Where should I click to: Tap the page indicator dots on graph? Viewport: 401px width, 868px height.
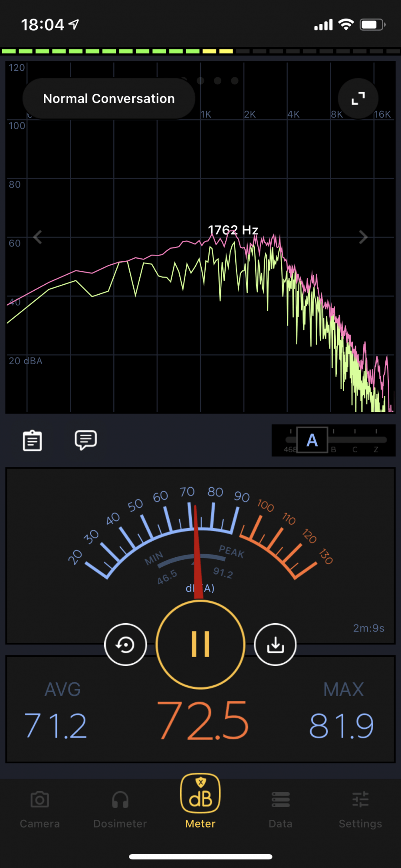pos(209,81)
